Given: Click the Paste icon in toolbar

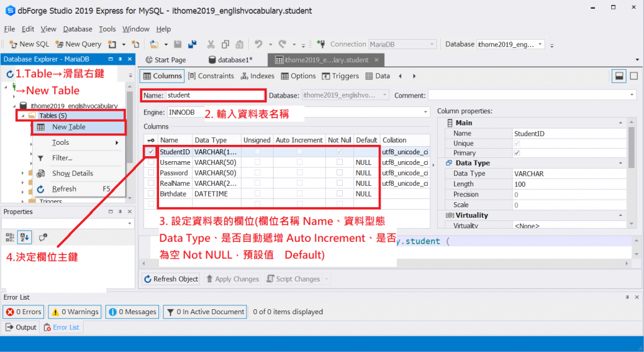Looking at the screenshot, I should (240, 44).
